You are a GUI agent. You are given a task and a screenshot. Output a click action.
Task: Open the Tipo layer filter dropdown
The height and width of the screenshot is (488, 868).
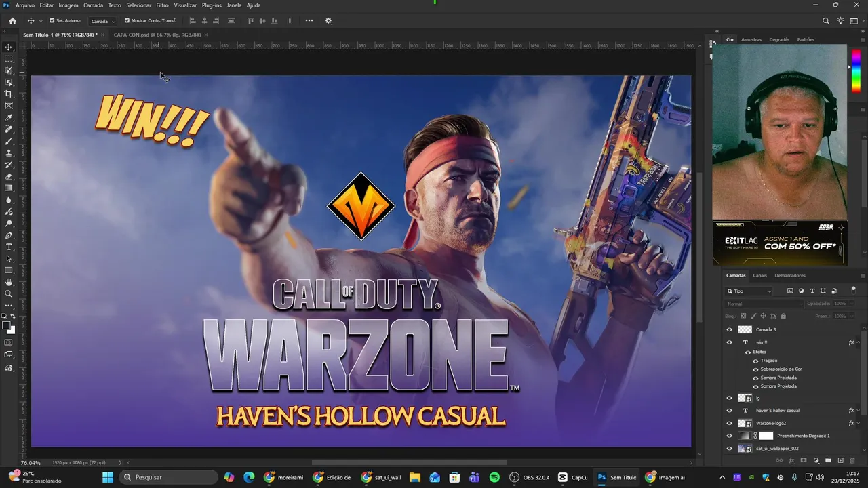point(749,291)
